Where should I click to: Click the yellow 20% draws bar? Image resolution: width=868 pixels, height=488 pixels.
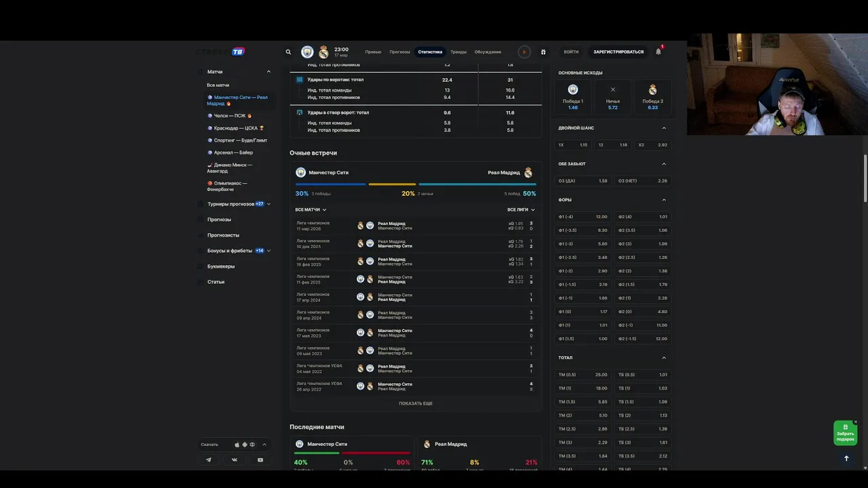click(392, 184)
